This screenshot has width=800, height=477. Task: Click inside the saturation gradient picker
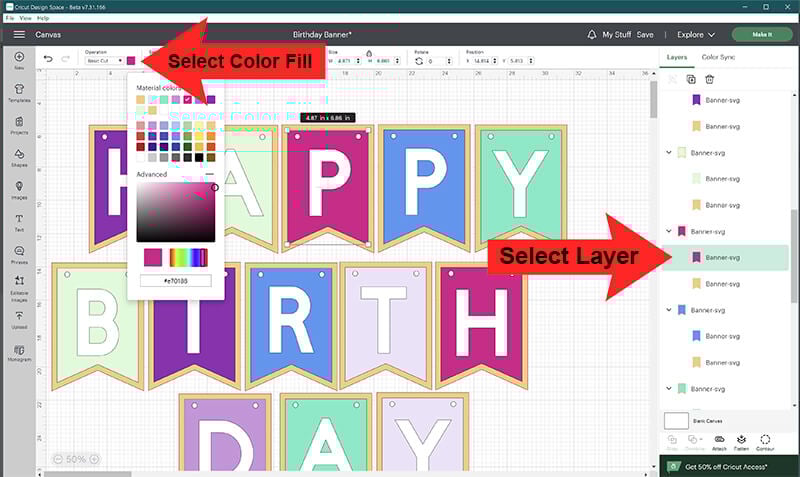(x=176, y=212)
